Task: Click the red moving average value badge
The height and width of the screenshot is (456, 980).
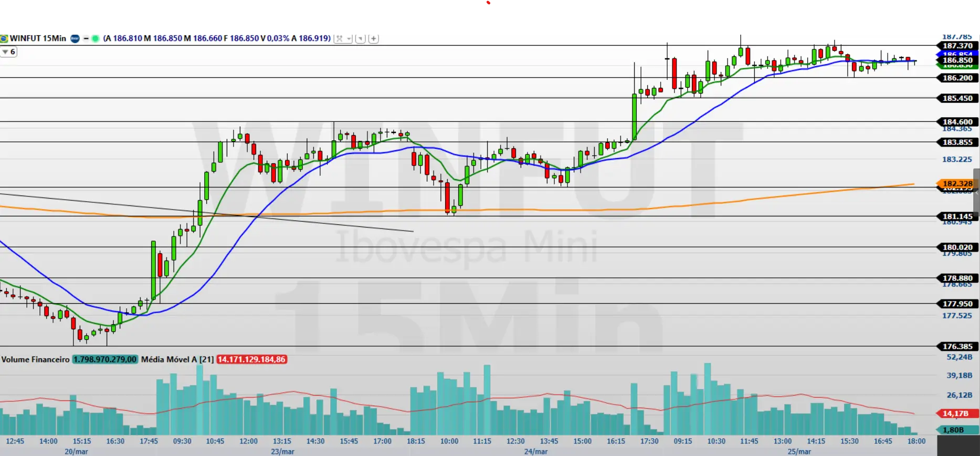Action: [x=251, y=359]
